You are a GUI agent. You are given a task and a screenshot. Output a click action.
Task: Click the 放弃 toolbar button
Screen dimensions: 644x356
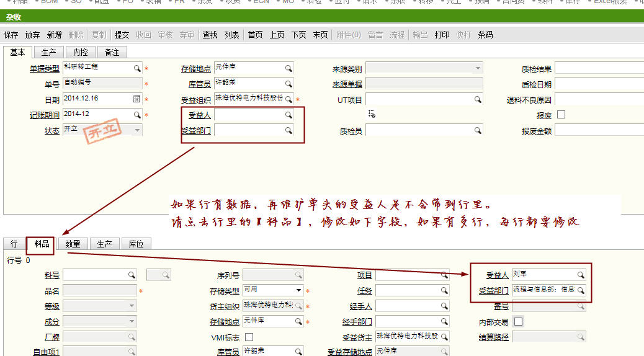coord(32,35)
